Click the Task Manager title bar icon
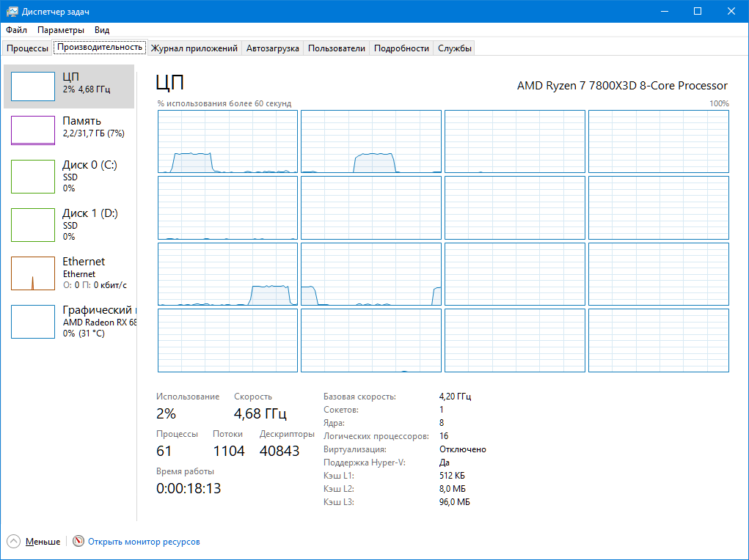The image size is (749, 560). click(x=12, y=12)
